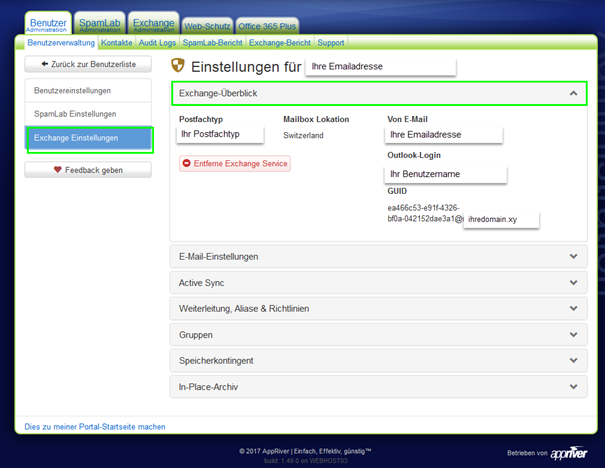The image size is (605, 468).
Task: Expand the In-Place-Archiv section
Action: tap(379, 387)
